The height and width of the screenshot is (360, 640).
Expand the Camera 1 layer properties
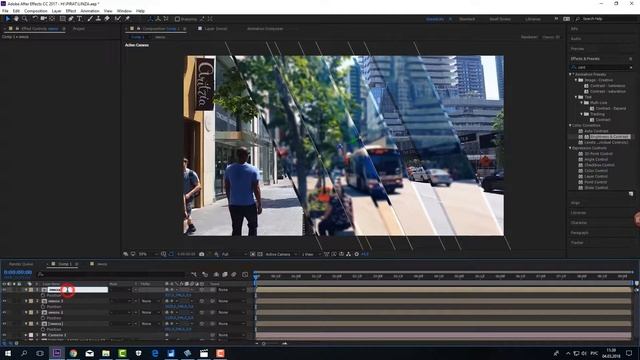pyautogui.click(x=26, y=335)
